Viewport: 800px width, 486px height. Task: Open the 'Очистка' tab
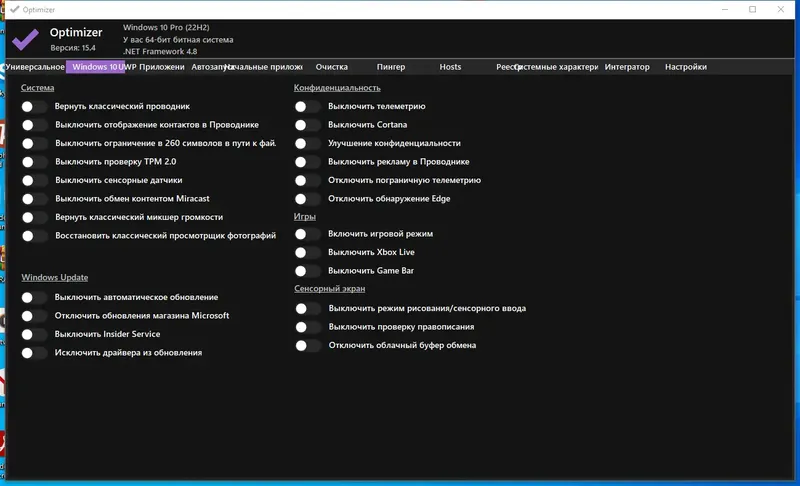(332, 67)
